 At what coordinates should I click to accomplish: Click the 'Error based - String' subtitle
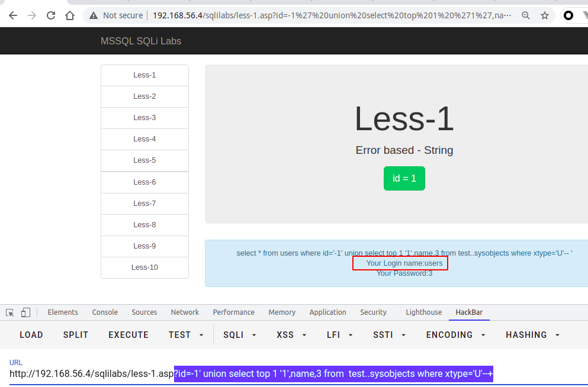pyautogui.click(x=404, y=150)
